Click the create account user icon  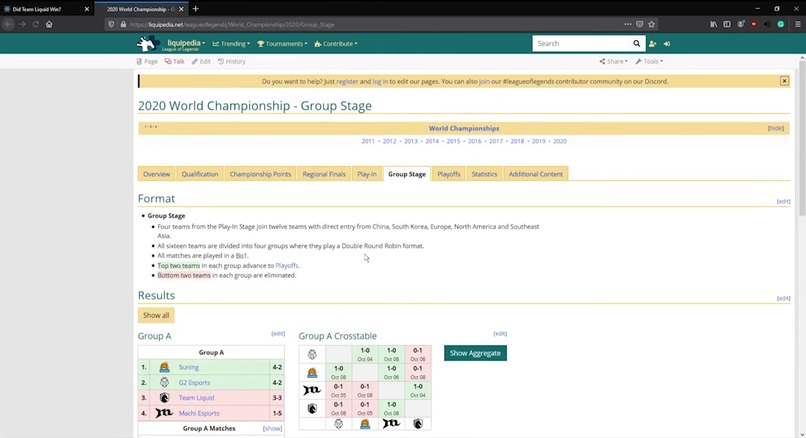pos(652,44)
